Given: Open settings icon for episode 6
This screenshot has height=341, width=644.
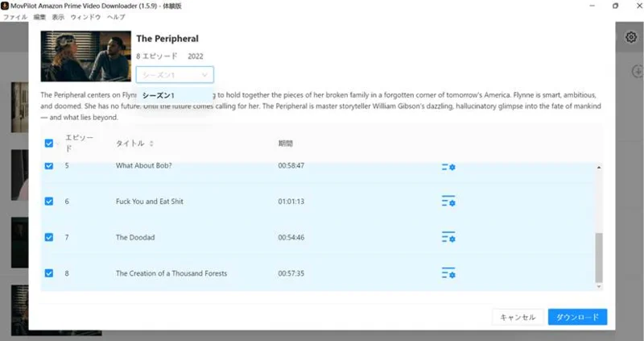Looking at the screenshot, I should (x=448, y=202).
